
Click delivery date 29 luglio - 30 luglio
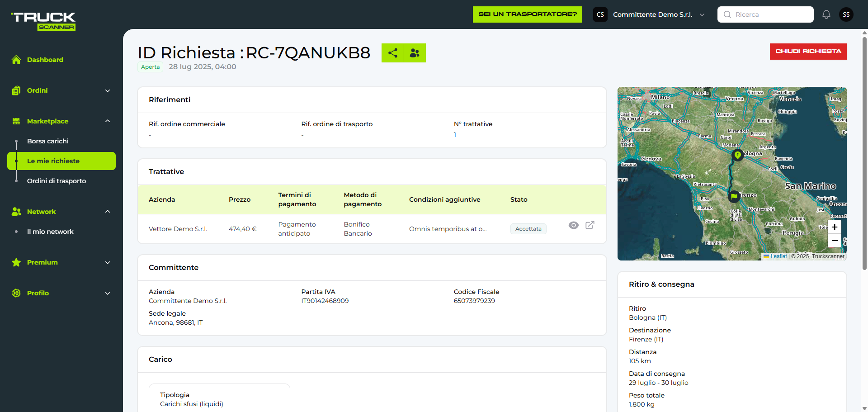[x=659, y=383]
